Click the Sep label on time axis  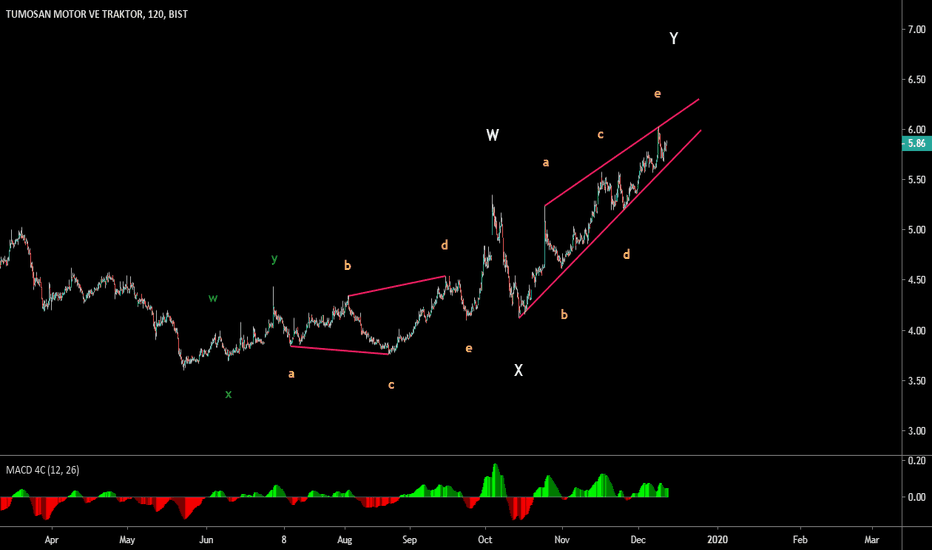click(410, 540)
